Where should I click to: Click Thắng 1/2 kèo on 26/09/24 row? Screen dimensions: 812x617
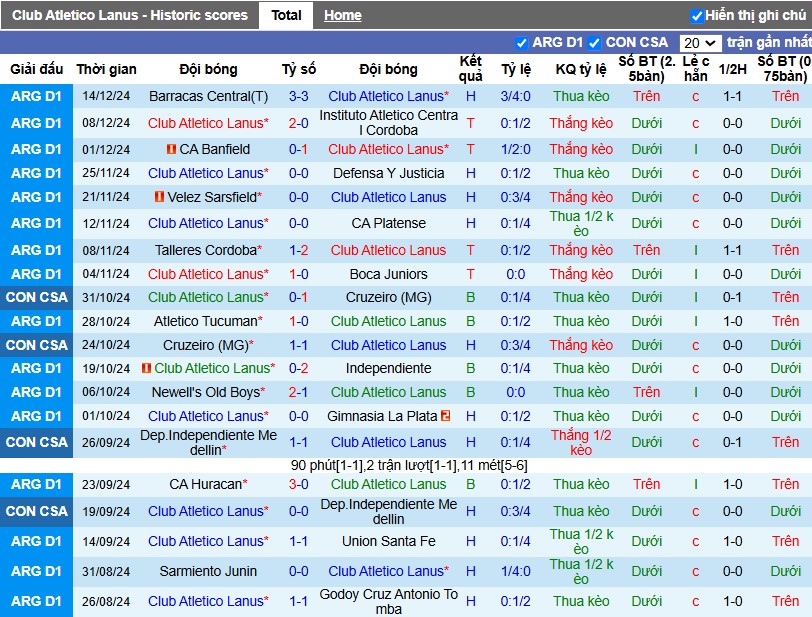581,442
